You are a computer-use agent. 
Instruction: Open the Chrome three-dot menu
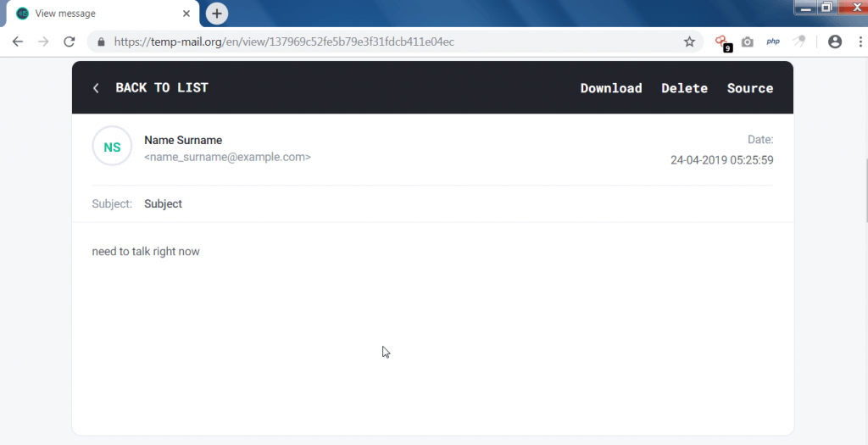[860, 42]
